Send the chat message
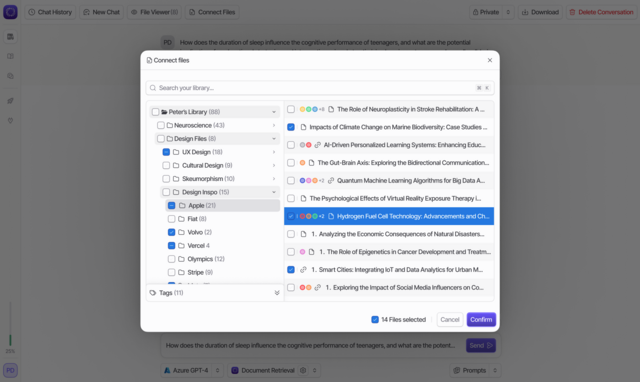 point(481,345)
